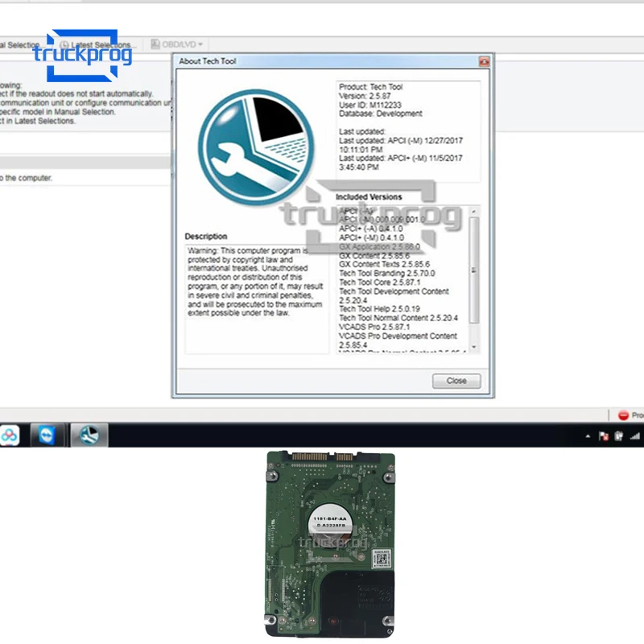Click the 'User ID: M112233' text
The height and width of the screenshot is (644, 644).
[x=369, y=105]
